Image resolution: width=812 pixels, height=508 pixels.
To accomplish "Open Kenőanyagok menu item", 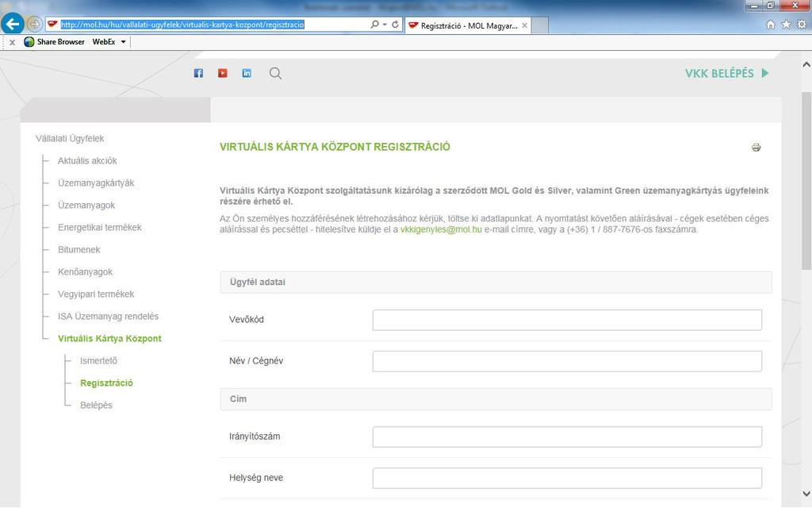I will 85,272.
